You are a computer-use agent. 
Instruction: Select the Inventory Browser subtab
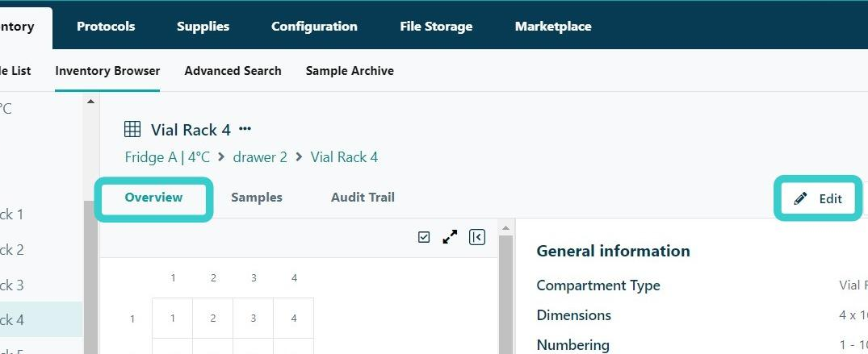click(x=107, y=71)
